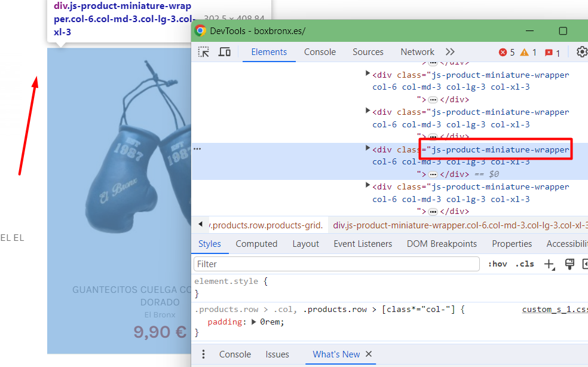The image size is (588, 367).
Task: Click the new style rule plus icon
Action: (549, 264)
